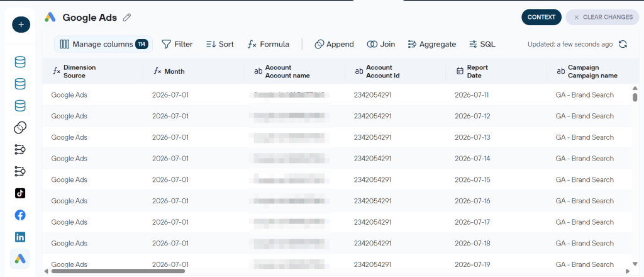
Task: Click GA - Brand Search in the 2026-07-13 row
Action: click(x=584, y=137)
